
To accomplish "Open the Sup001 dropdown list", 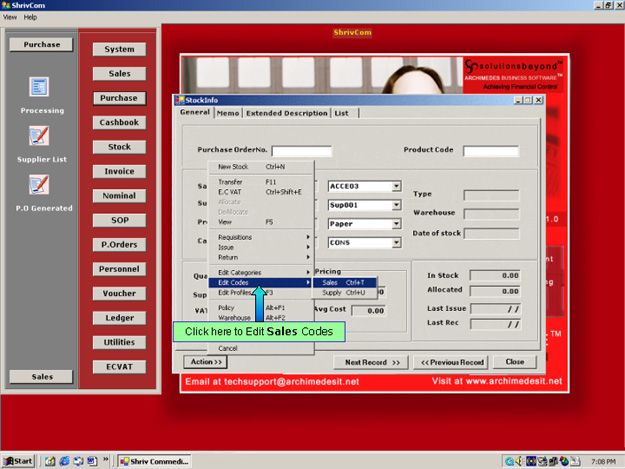I will (396, 205).
